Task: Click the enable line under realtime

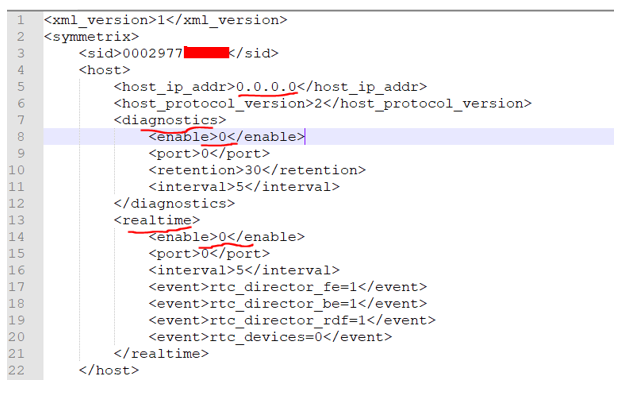Action: (226, 237)
